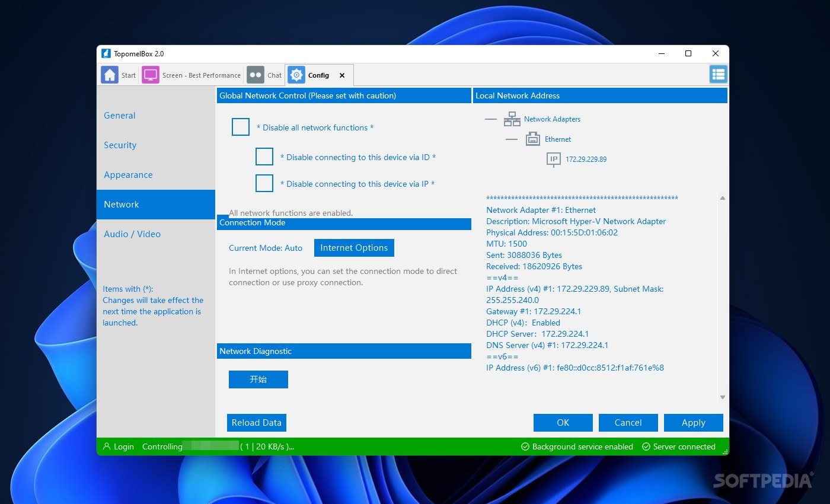Image resolution: width=830 pixels, height=504 pixels.
Task: Switch to the Chat tab
Action: click(x=264, y=75)
